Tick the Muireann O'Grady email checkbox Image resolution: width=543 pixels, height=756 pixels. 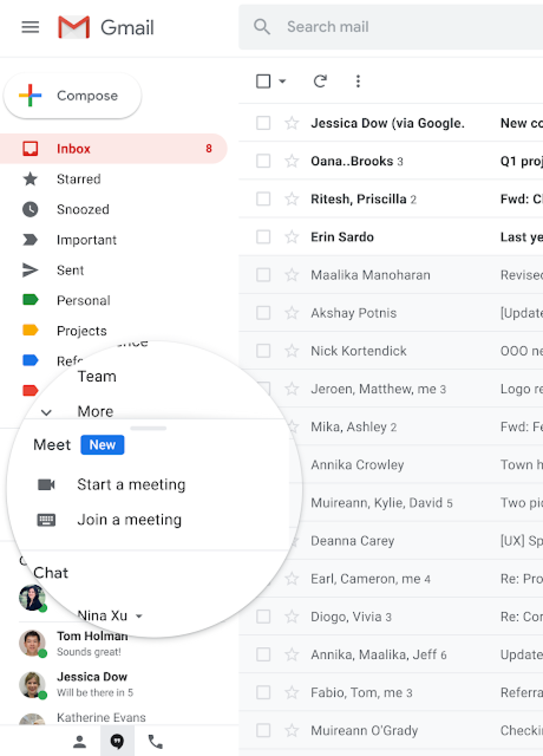(263, 730)
